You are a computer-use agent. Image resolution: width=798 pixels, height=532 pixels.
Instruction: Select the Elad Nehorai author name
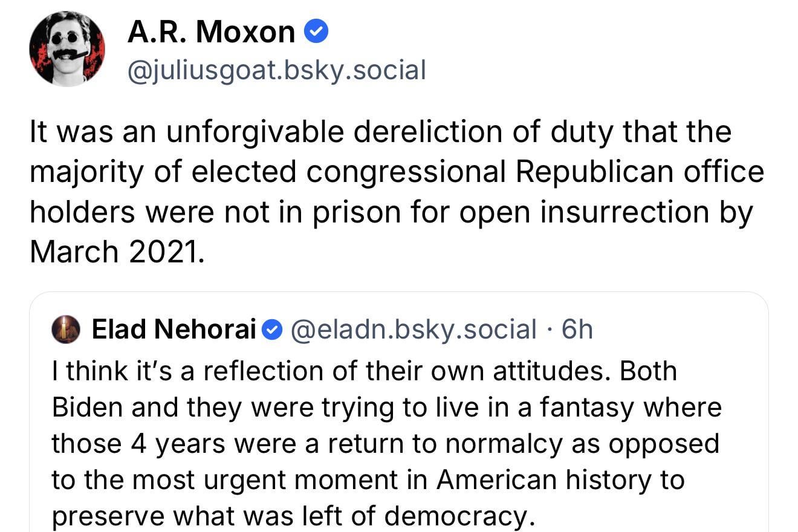(x=175, y=329)
